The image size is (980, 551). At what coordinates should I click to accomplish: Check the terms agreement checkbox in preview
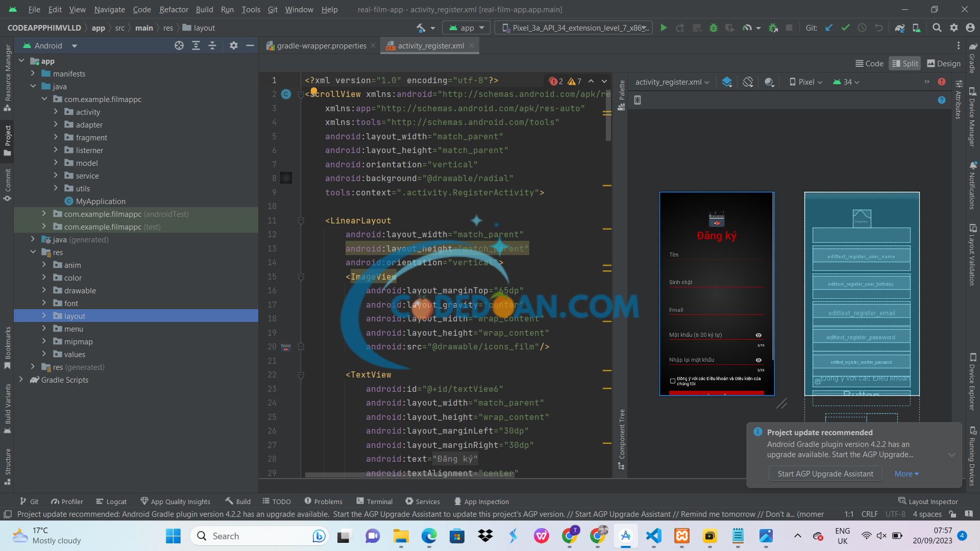pos(672,381)
